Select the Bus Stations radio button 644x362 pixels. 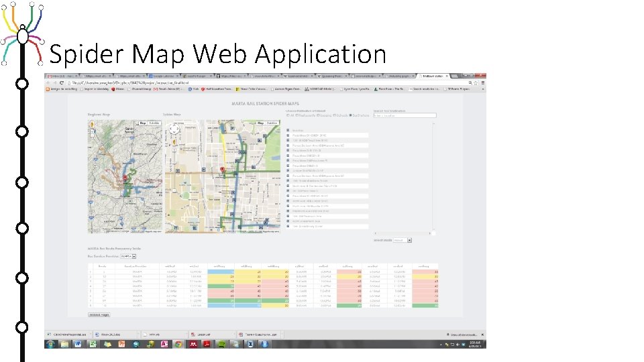point(350,115)
